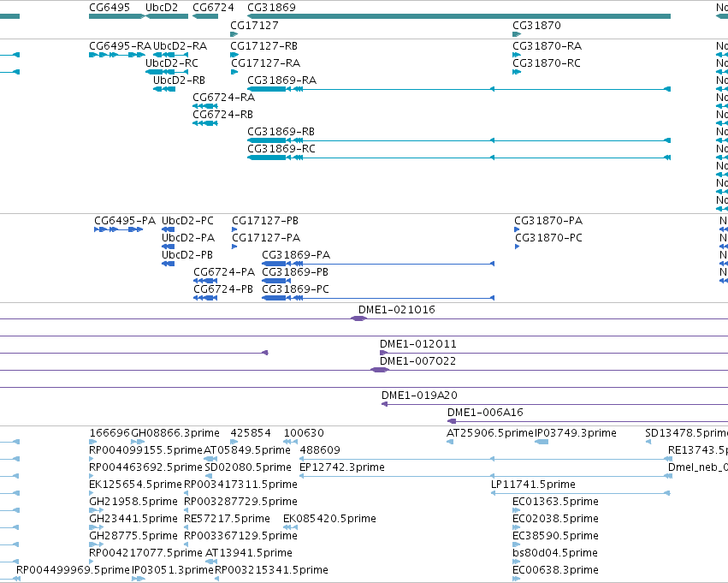
Task: Click protein CG31869-PC label
Action: pos(296,289)
